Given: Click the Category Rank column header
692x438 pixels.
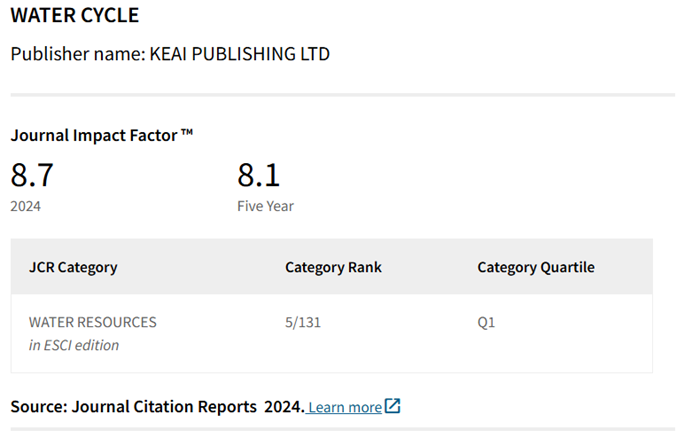Looking at the screenshot, I should [x=333, y=267].
